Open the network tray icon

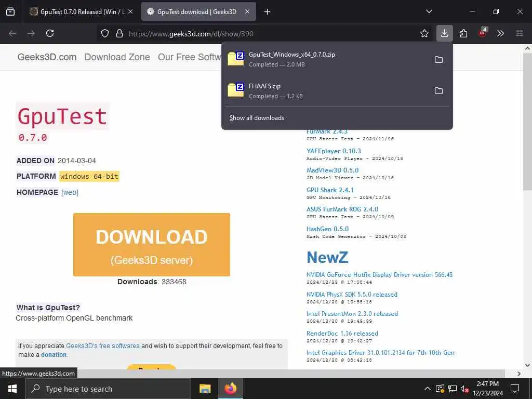tap(453, 389)
